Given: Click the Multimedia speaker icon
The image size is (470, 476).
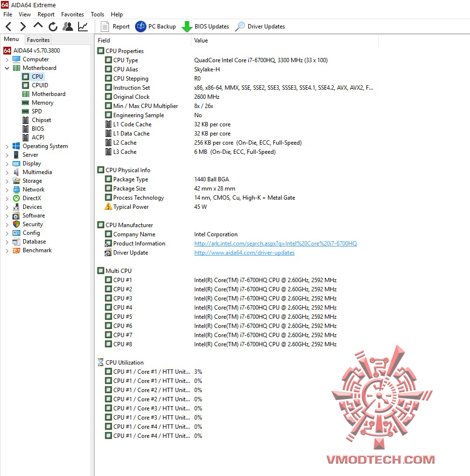Looking at the screenshot, I should [16, 172].
